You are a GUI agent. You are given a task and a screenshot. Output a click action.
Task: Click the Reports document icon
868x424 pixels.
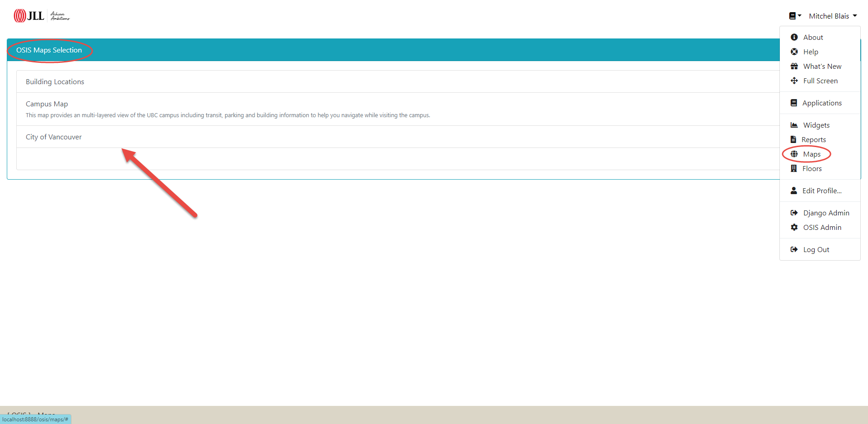click(x=793, y=139)
